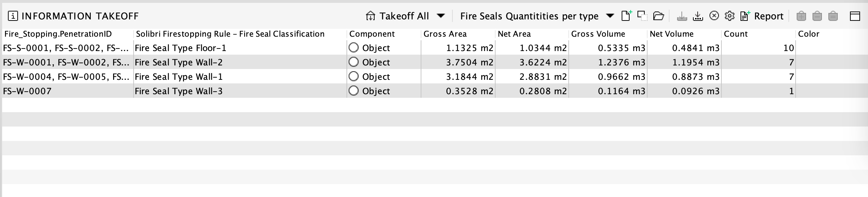Open takeoff settings gear icon
This screenshot has width=868, height=197.
coord(730,16)
